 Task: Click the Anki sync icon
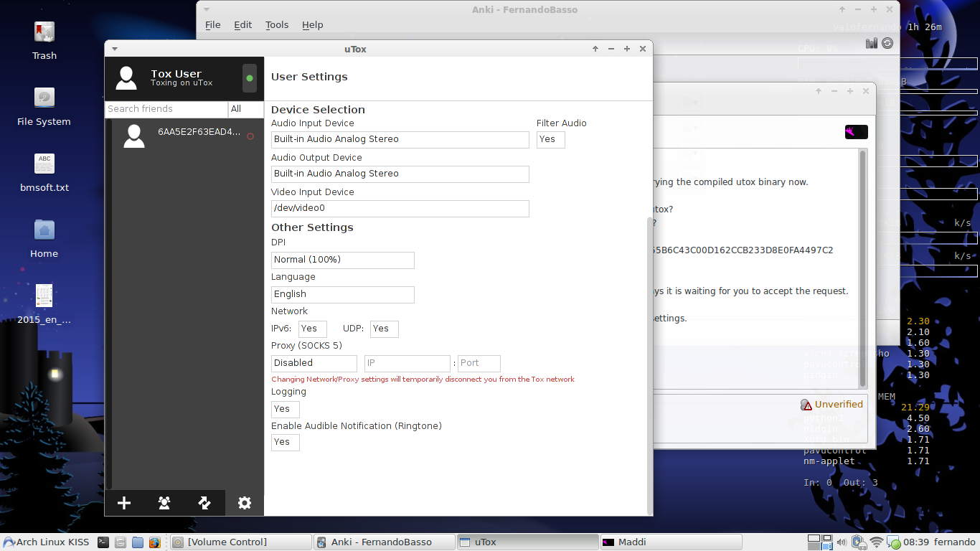(x=887, y=43)
